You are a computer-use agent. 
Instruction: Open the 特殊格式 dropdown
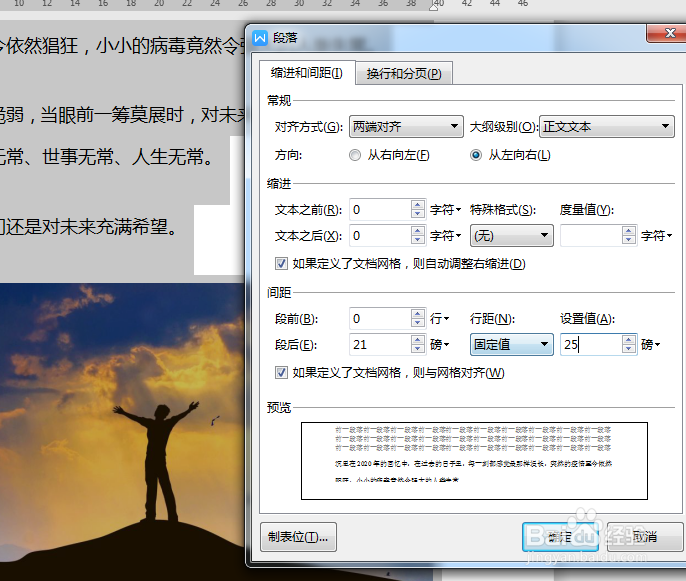click(511, 236)
